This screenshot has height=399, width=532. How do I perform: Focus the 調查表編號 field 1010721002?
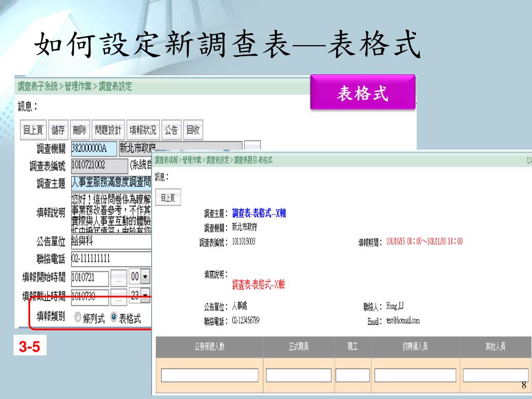pos(99,166)
